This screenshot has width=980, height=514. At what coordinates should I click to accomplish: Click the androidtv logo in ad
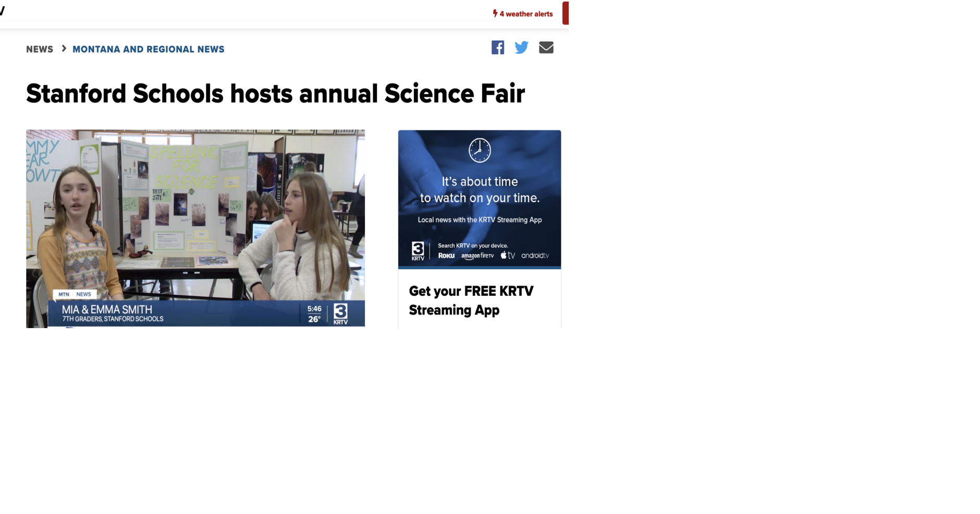535,256
